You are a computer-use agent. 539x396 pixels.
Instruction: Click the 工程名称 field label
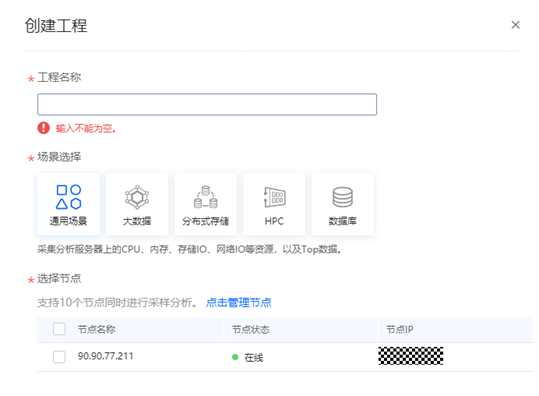[x=59, y=77]
